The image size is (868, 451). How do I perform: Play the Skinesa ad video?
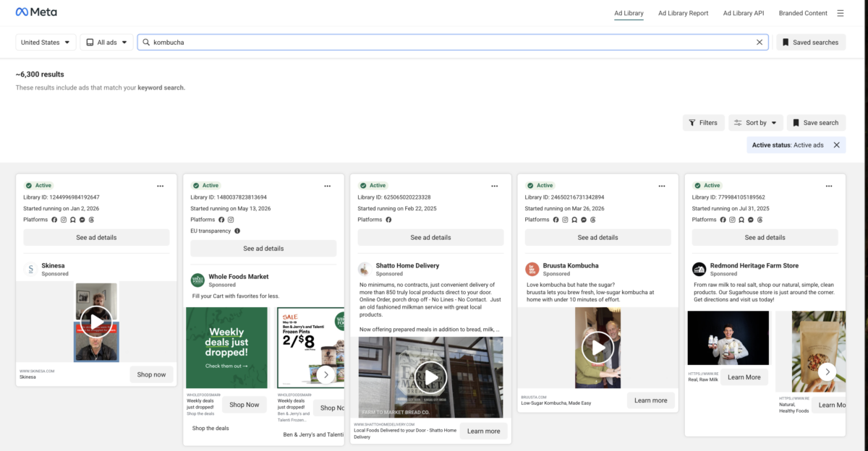click(x=96, y=321)
